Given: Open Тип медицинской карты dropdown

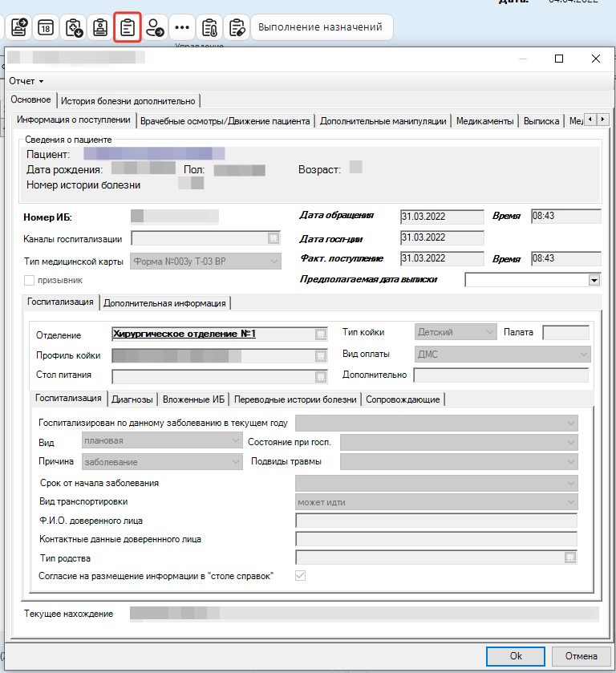Looking at the screenshot, I should [205, 261].
